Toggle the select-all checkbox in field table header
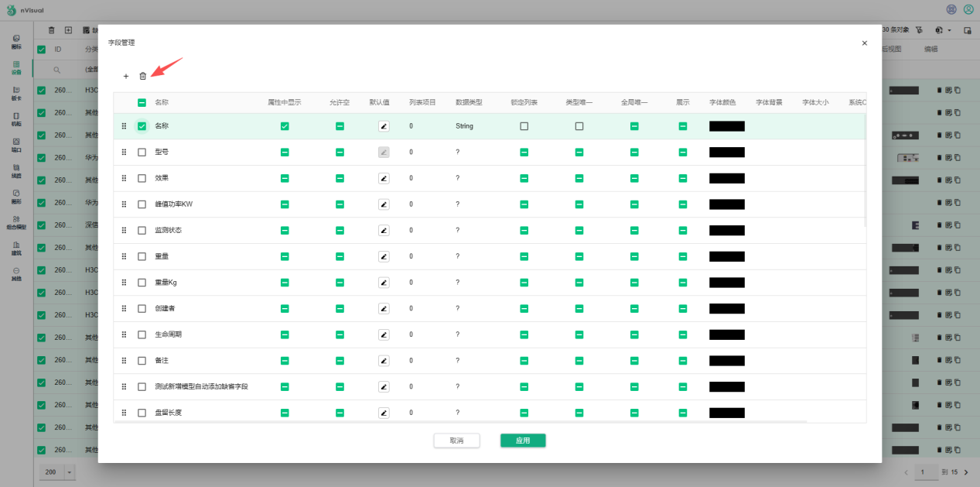The image size is (980, 487). (142, 102)
